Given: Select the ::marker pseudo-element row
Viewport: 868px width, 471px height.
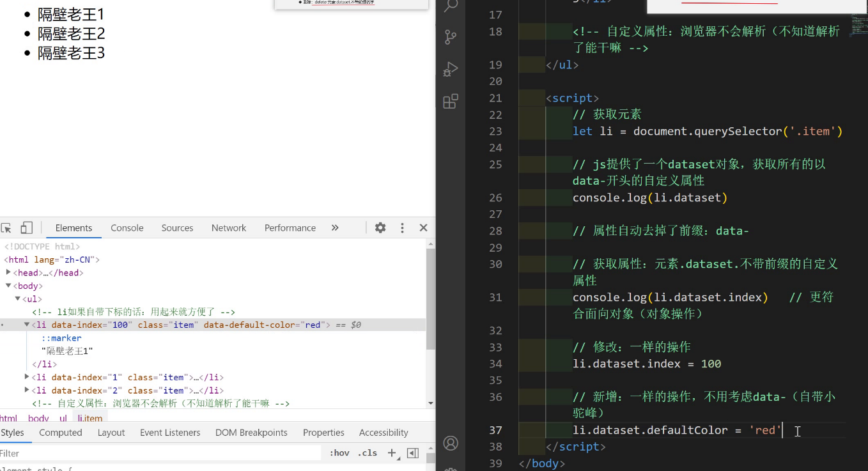Looking at the screenshot, I should coord(61,338).
